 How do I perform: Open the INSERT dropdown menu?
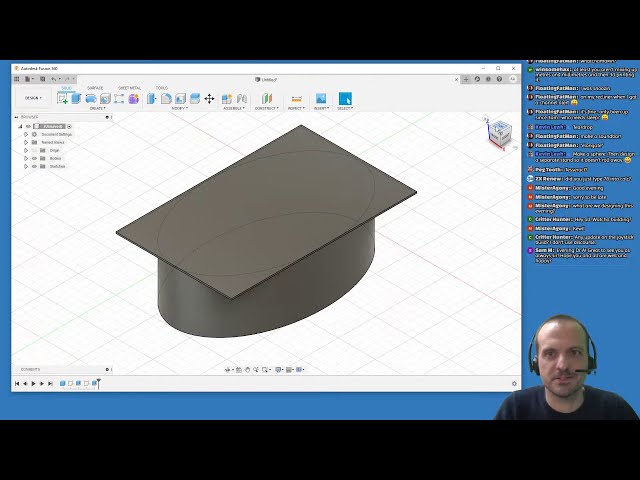coord(321,108)
